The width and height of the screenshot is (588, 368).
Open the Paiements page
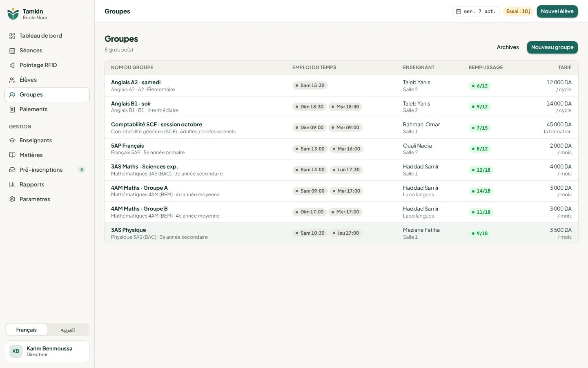coord(47,110)
